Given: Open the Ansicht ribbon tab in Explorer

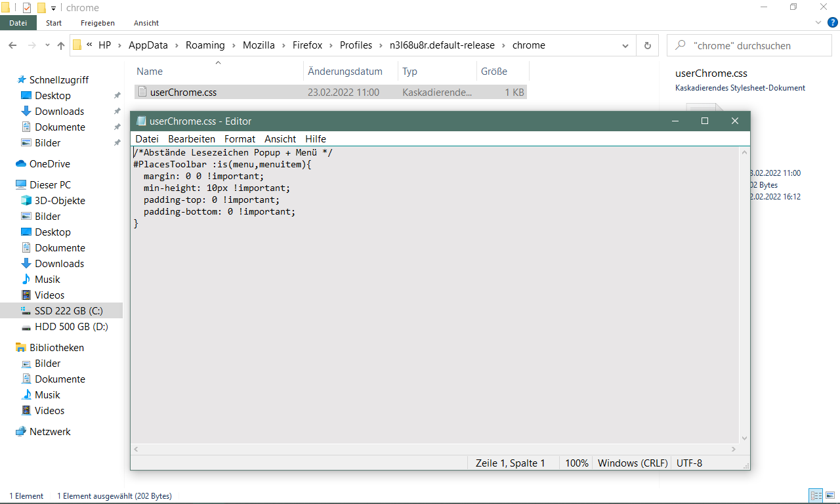Looking at the screenshot, I should tap(146, 23).
